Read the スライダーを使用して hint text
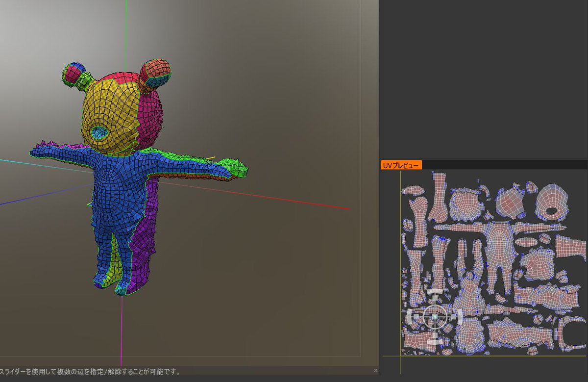 (90, 372)
